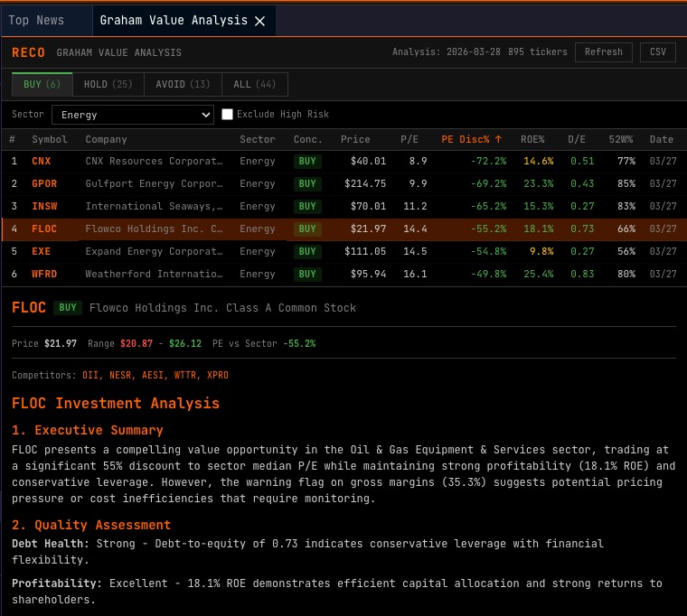Sort by the Symbol column header
This screenshot has height=616, width=687.
pos(50,140)
